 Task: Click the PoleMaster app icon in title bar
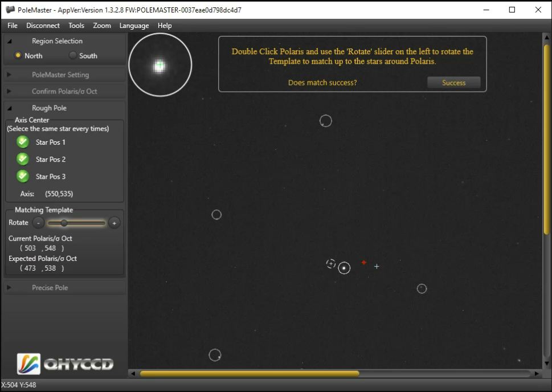coord(10,10)
